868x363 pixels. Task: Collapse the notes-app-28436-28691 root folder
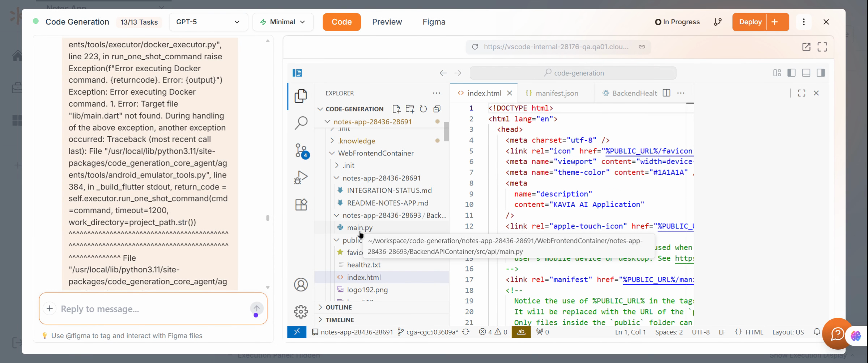coord(327,121)
